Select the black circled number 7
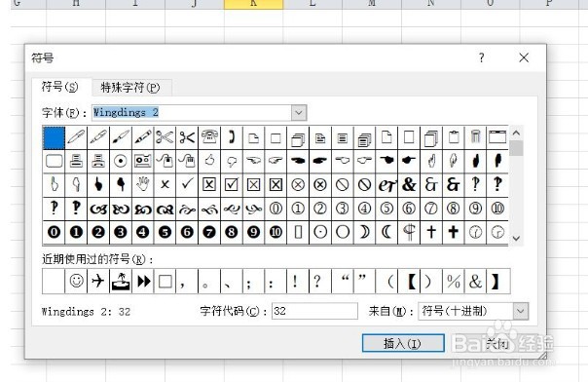Viewport: 588px width, 382px height. [x=209, y=232]
